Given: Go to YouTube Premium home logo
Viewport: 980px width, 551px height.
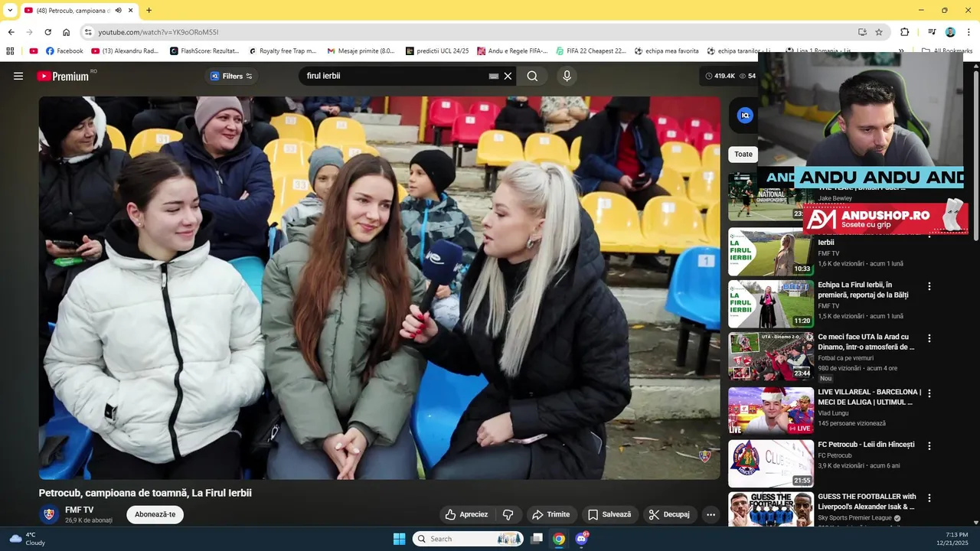Looking at the screenshot, I should pos(63,76).
